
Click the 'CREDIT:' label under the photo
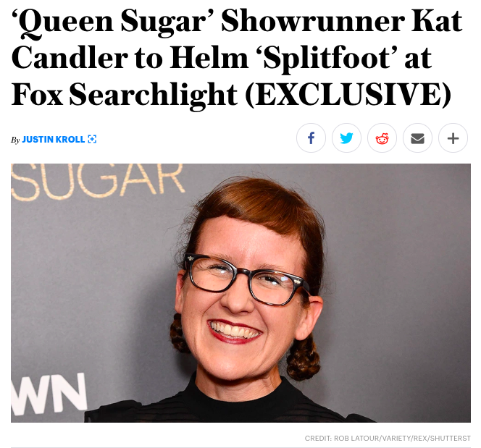pyautogui.click(x=318, y=438)
